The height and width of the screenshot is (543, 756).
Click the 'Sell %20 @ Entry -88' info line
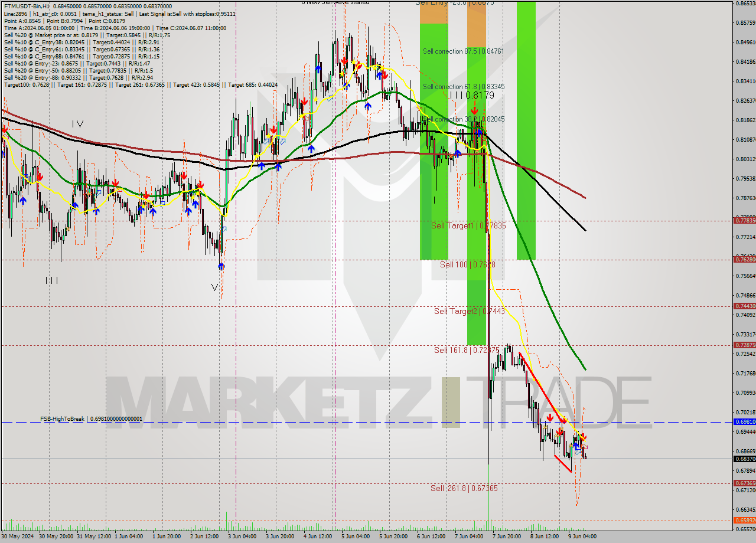79,77
